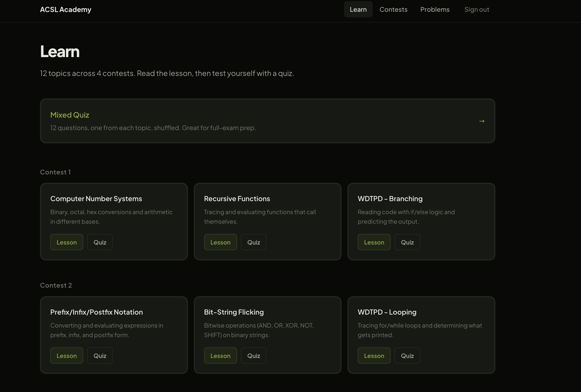Start the WDTPD Branching quiz
581x392 pixels.
[407, 242]
